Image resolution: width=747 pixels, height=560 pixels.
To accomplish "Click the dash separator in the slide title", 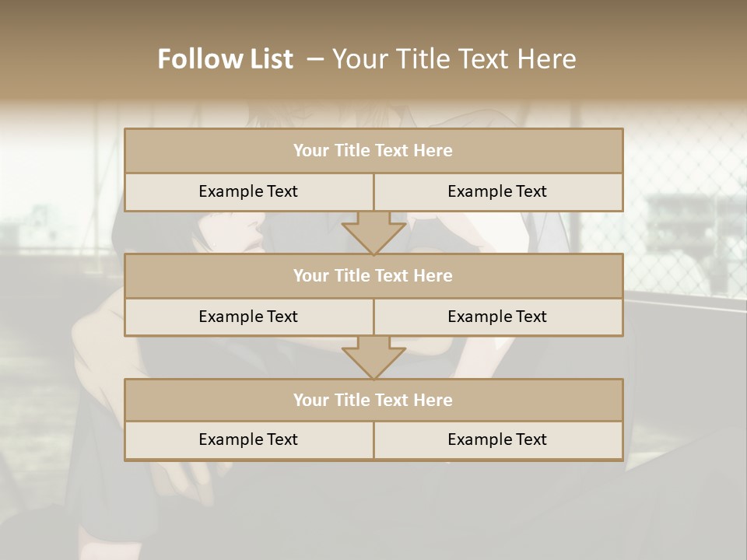I will [315, 59].
